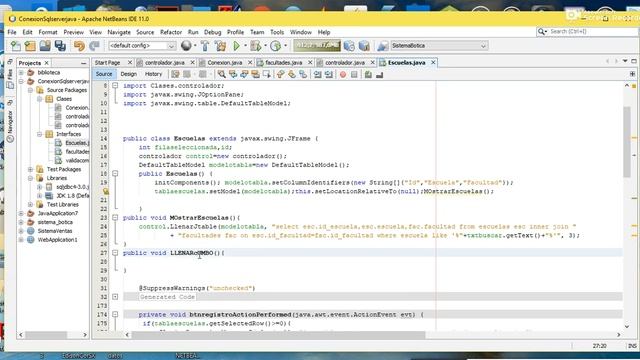
Task: Click the New Project toolbar icon
Action: 30,46
